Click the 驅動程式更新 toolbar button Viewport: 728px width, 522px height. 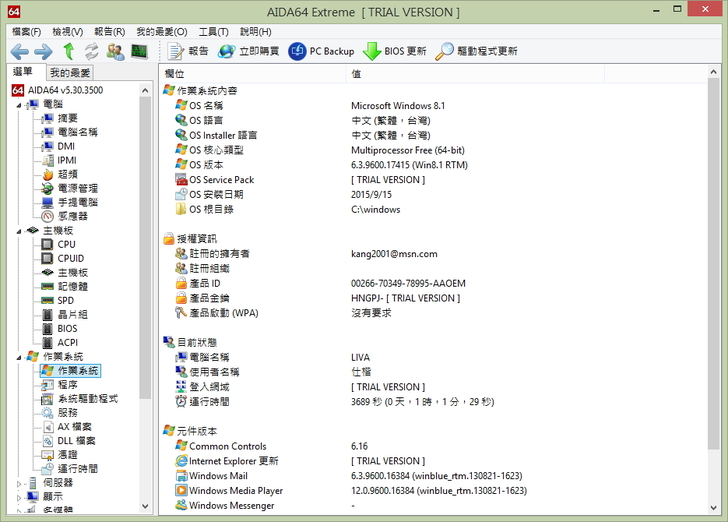(x=476, y=51)
